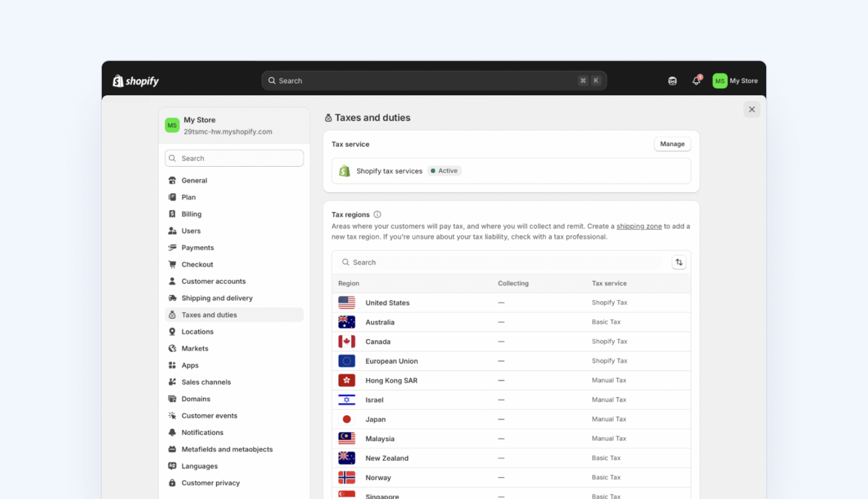Viewport: 868px width, 499px height.
Task: Click the info icon beside Tax regions
Action: click(x=377, y=214)
